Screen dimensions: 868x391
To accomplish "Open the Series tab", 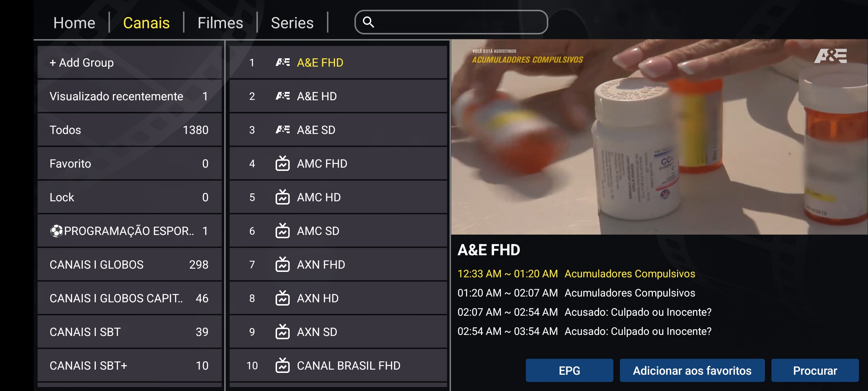I will coord(292,23).
